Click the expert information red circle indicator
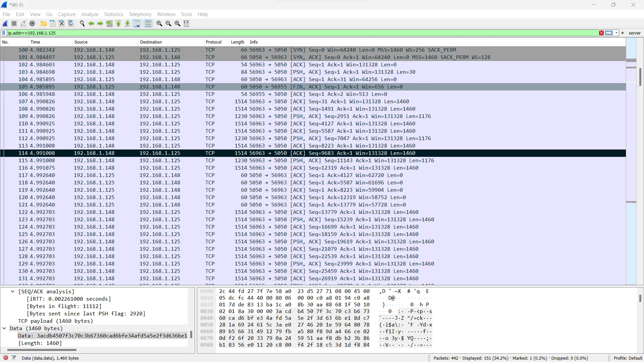644x362 pixels. click(x=6, y=358)
